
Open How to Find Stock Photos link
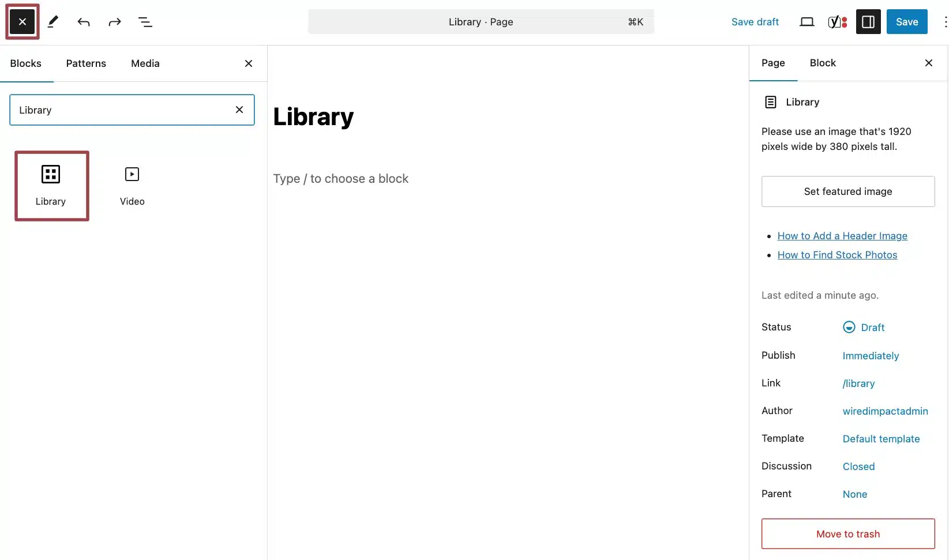point(837,255)
